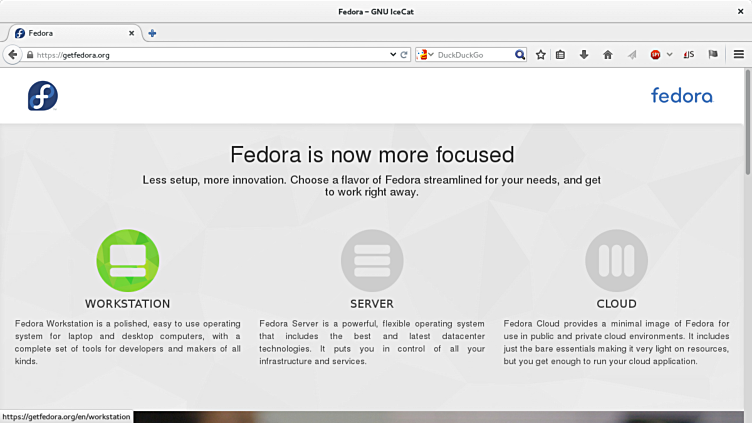Bookmark this page with the star icon

pyautogui.click(x=541, y=55)
